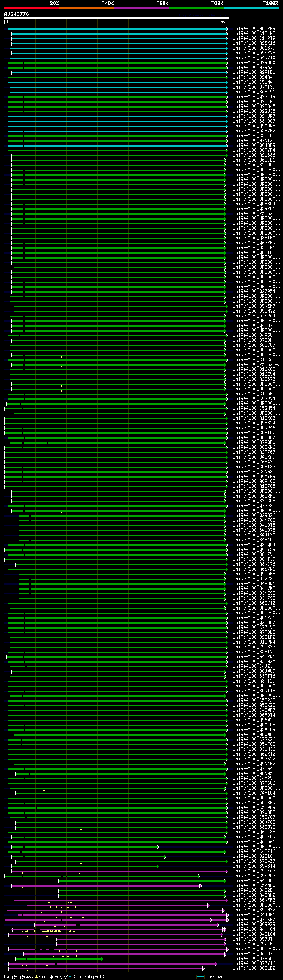Select the UniRef100_Q16EV4 label
The height and width of the screenshot is (980, 283).
point(254,374)
